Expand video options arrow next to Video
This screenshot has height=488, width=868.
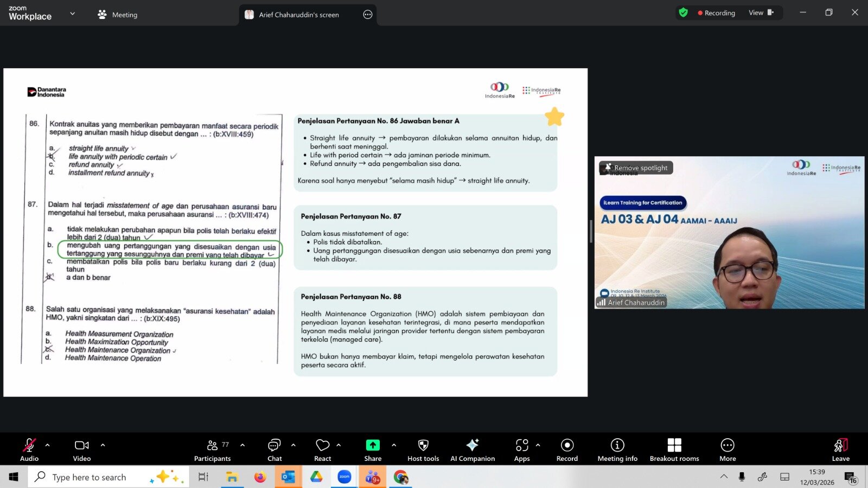coord(103,445)
